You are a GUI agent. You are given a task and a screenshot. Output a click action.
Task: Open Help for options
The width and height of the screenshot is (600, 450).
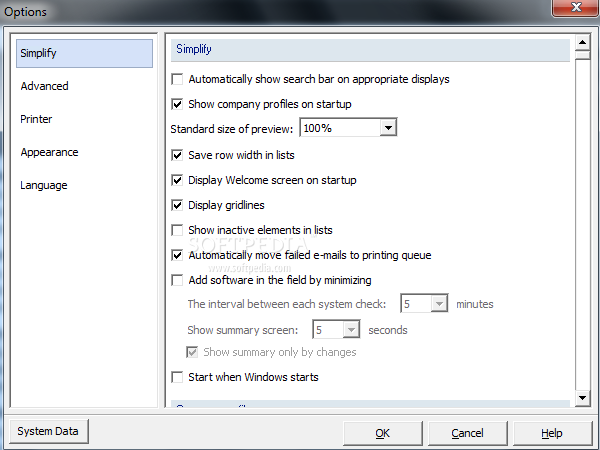[552, 433]
